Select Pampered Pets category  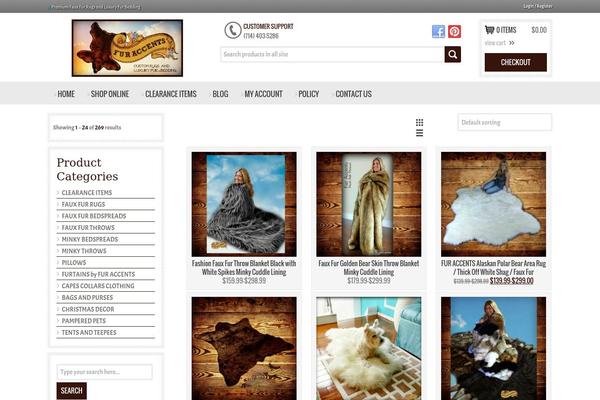pyautogui.click(x=84, y=321)
